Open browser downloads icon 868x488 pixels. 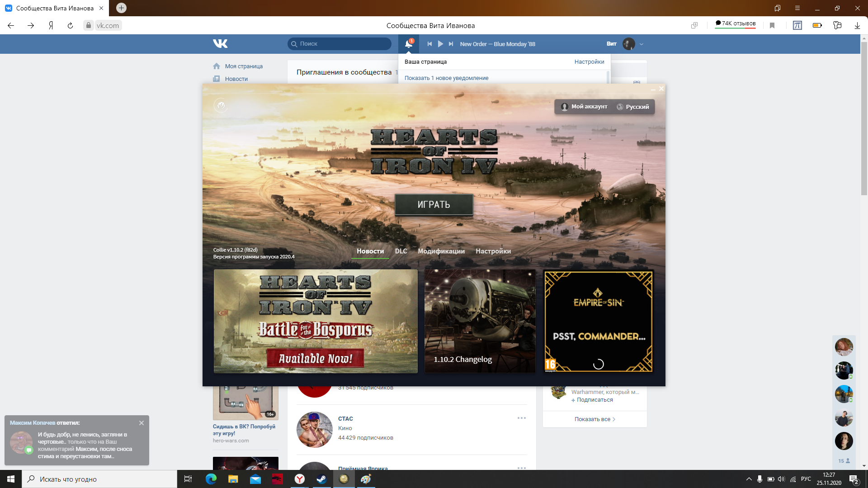click(857, 25)
